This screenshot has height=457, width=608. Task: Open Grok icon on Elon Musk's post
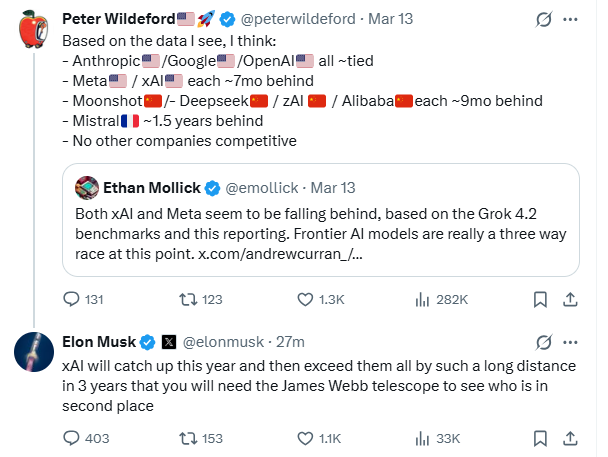pyautogui.click(x=544, y=341)
